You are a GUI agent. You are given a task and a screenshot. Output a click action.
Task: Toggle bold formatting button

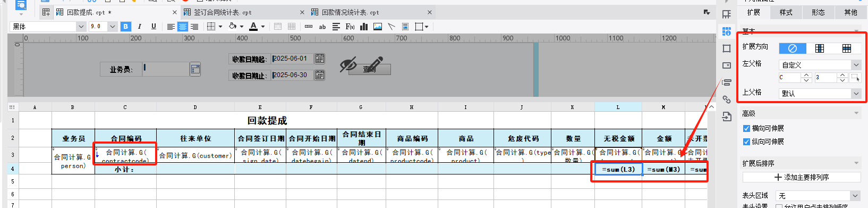pos(125,27)
